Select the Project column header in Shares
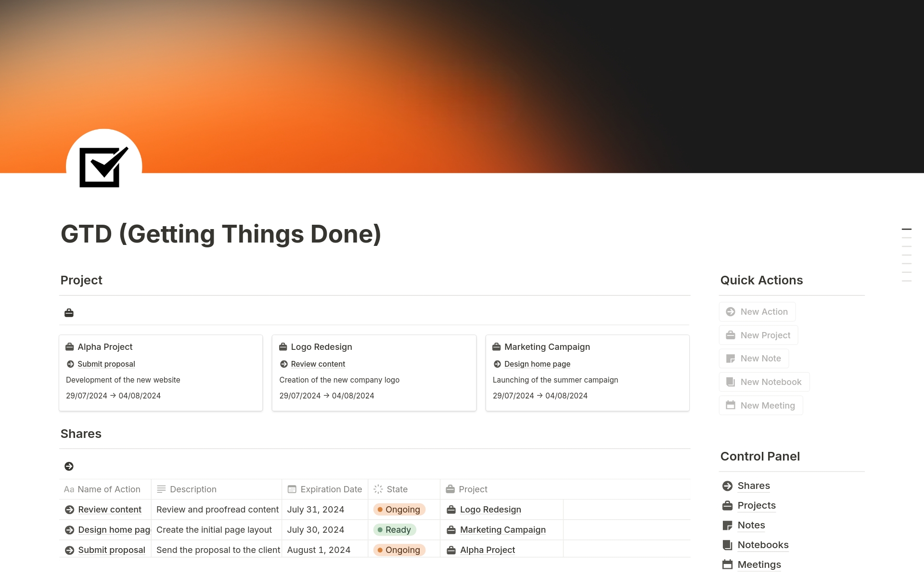924x577 pixels. [x=473, y=487]
